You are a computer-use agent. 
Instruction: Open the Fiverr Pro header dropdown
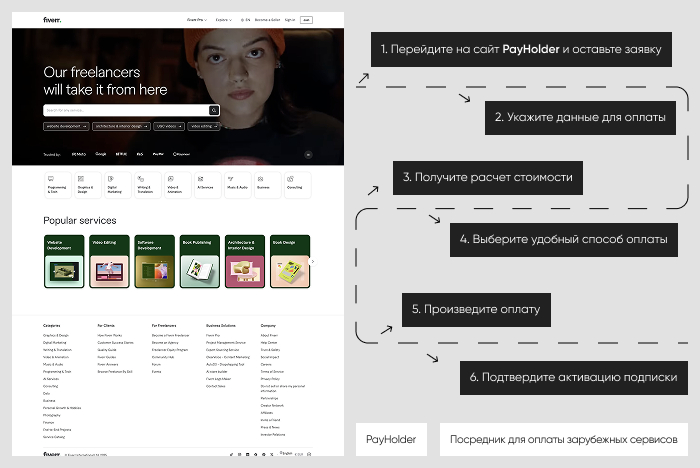(197, 20)
